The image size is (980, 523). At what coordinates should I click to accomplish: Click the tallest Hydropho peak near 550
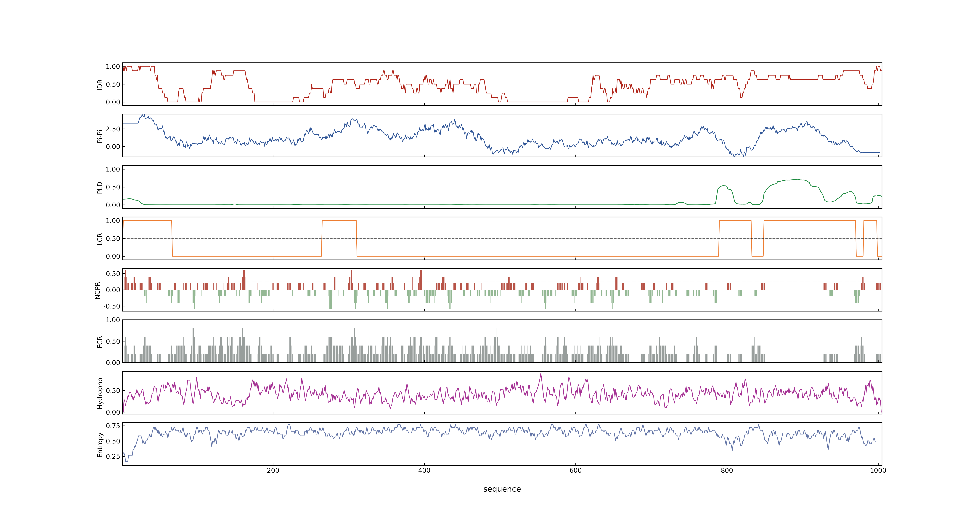(x=541, y=374)
